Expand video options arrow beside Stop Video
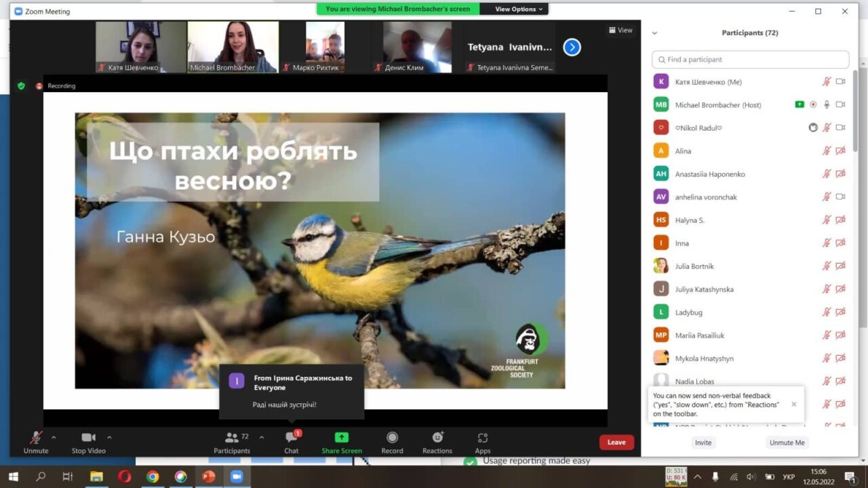Viewport: 868px width, 488px height. tap(109, 437)
